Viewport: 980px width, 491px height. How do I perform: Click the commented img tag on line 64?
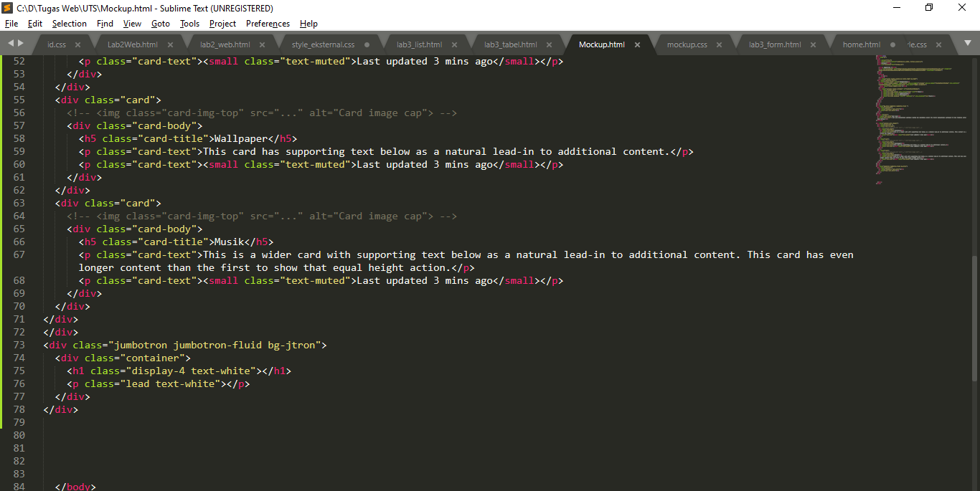[262, 216]
